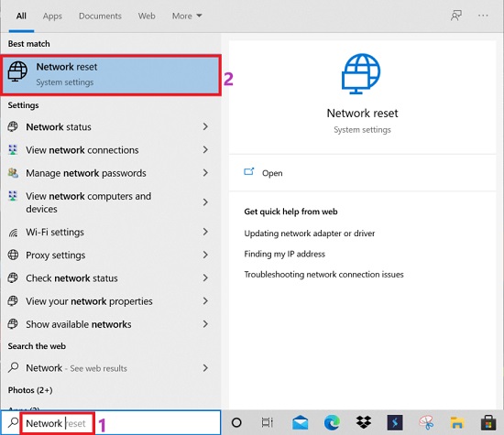Switch to the Apps tab

(x=52, y=16)
